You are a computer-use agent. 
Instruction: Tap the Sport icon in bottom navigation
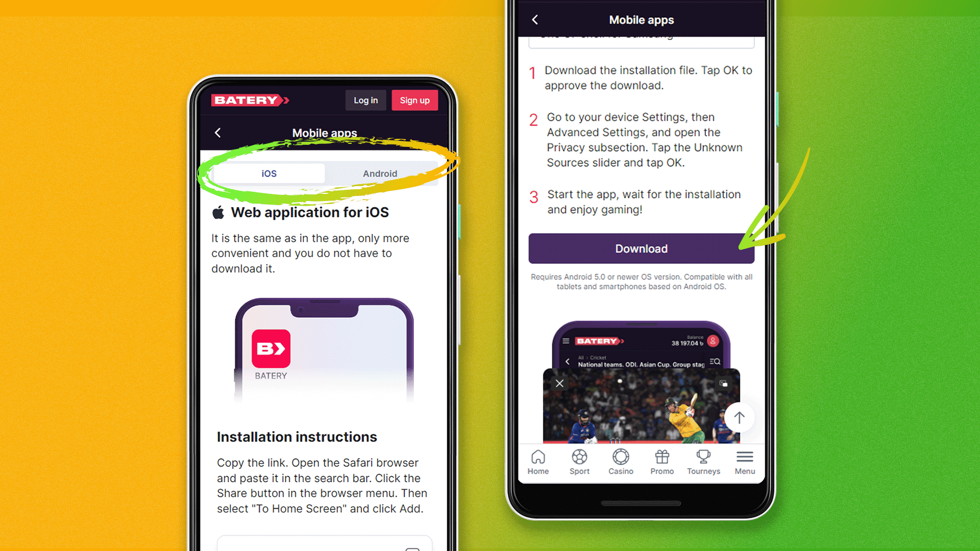coord(578,461)
